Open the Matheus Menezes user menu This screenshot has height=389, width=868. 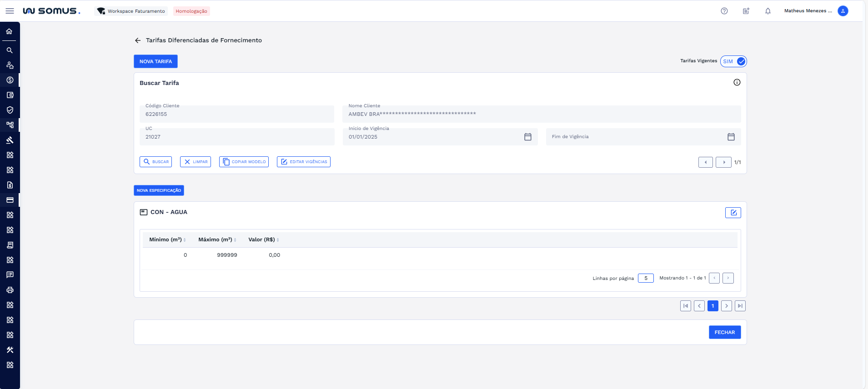pyautogui.click(x=816, y=11)
